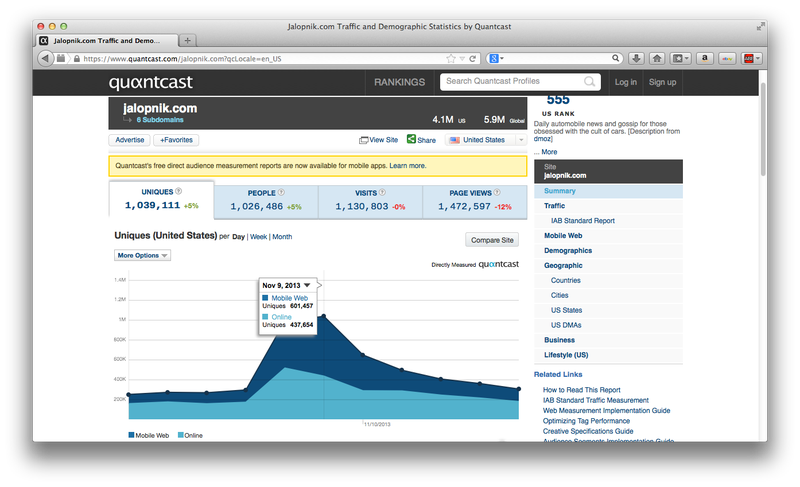Open Mobile Web in the sidebar
800x487 pixels.
click(x=608, y=236)
